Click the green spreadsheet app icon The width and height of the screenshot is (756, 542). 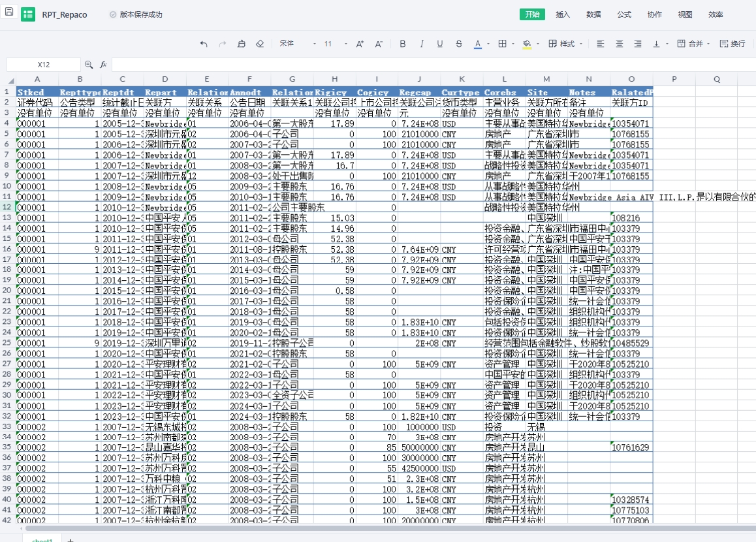(28, 14)
